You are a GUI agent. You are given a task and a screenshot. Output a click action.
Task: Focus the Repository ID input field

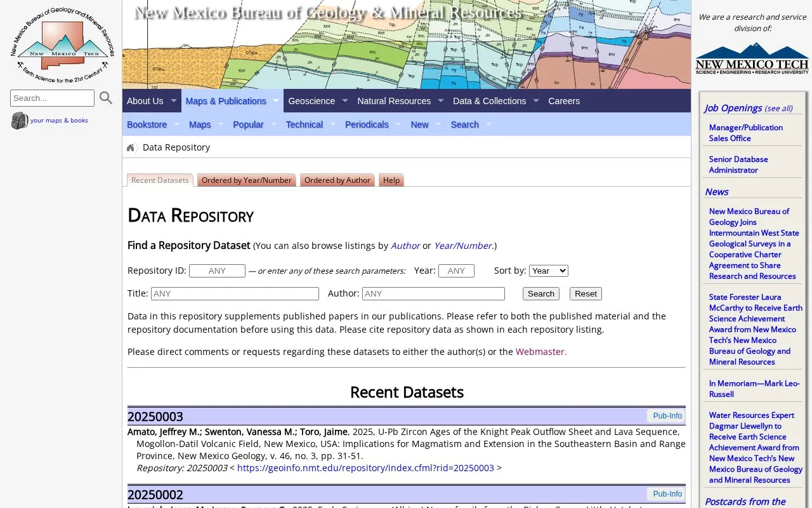click(x=217, y=271)
